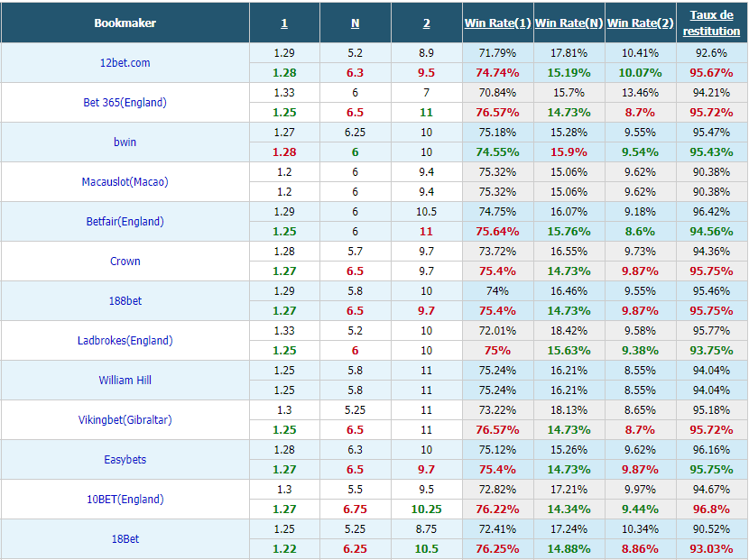Select 12bet.com's 8.9 away odds
Screen dimensions: 749x560
pos(427,53)
